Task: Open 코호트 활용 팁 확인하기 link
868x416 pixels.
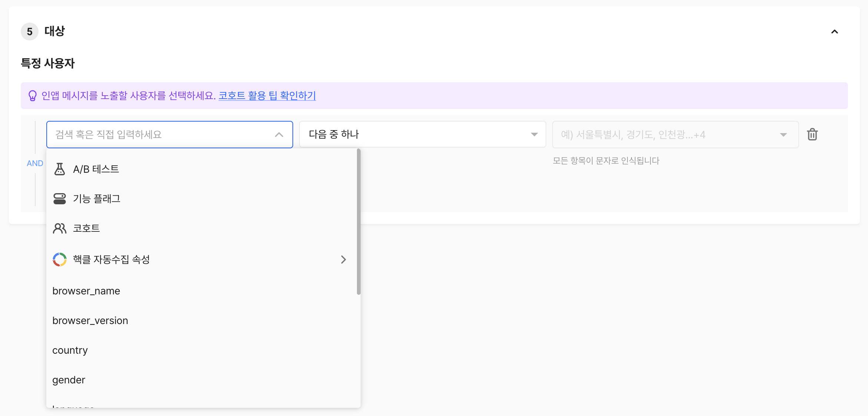Action: [267, 96]
